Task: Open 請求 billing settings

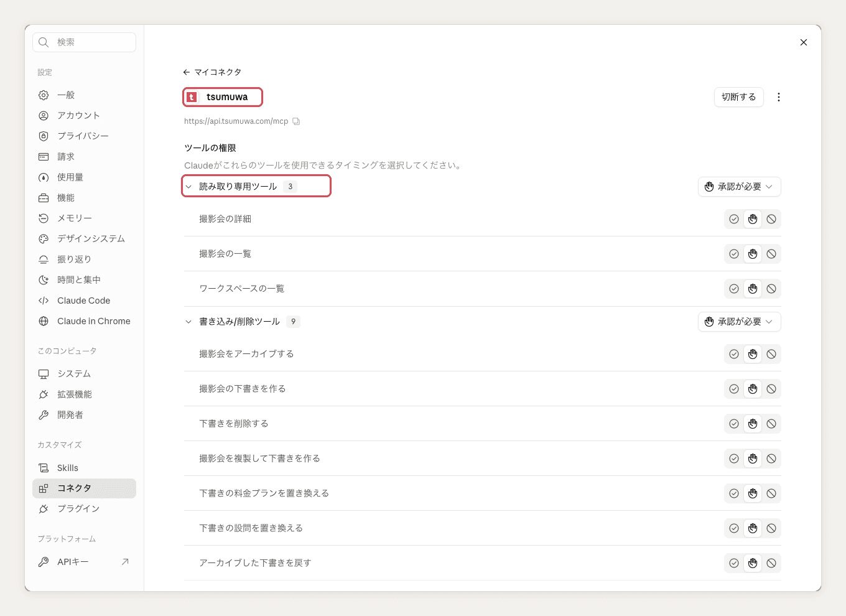Action: coord(84,157)
